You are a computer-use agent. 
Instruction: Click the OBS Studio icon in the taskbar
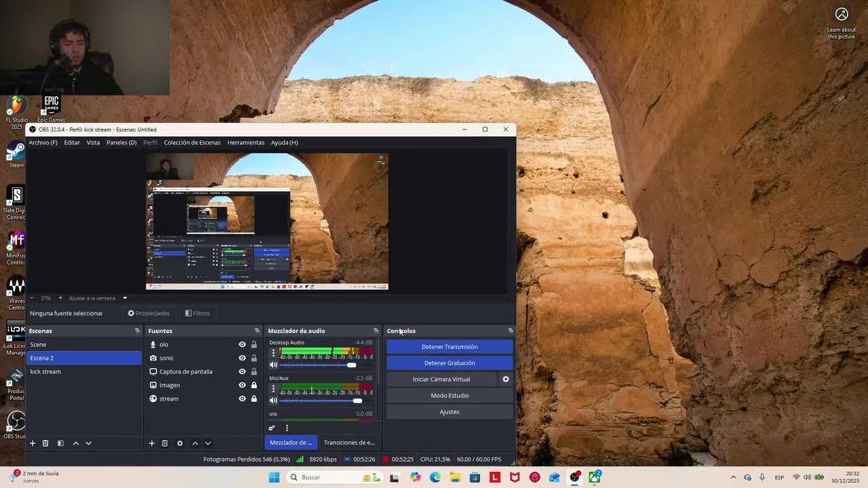click(x=575, y=477)
